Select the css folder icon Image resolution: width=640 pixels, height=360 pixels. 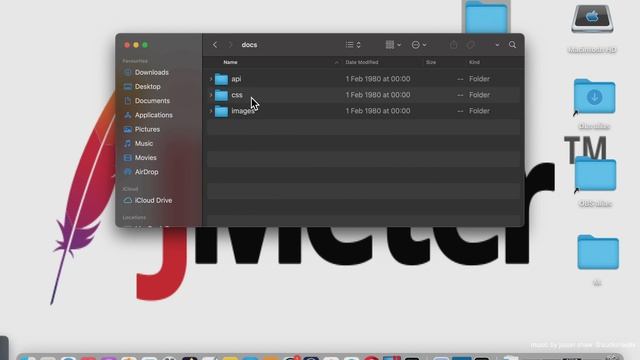pyautogui.click(x=221, y=95)
